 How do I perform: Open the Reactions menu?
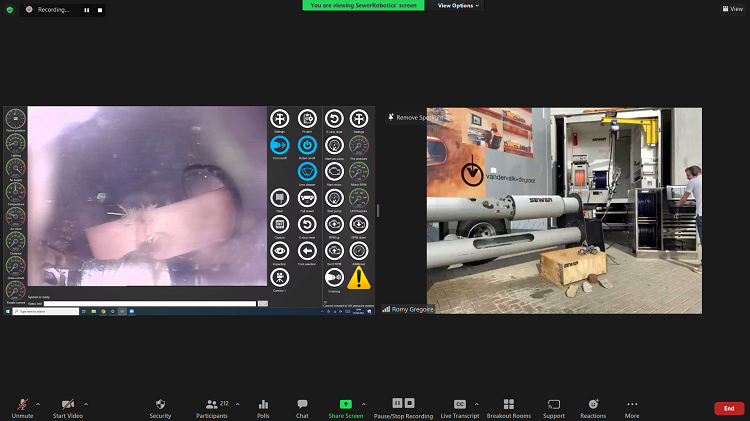pyautogui.click(x=593, y=409)
